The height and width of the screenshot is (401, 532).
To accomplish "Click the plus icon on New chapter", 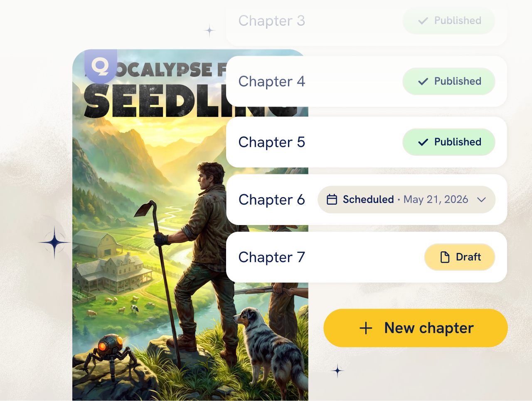I will click(366, 328).
